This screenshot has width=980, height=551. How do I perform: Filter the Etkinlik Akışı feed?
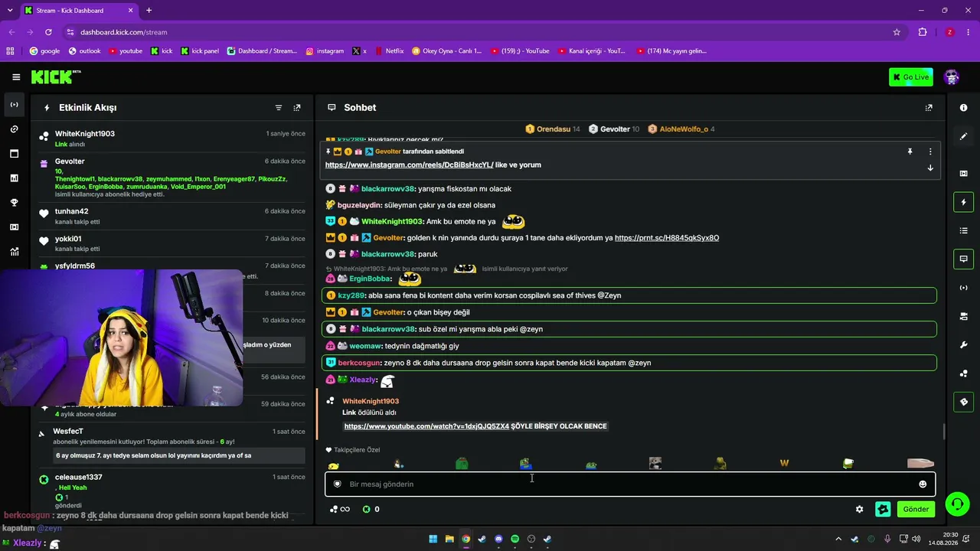(x=279, y=108)
